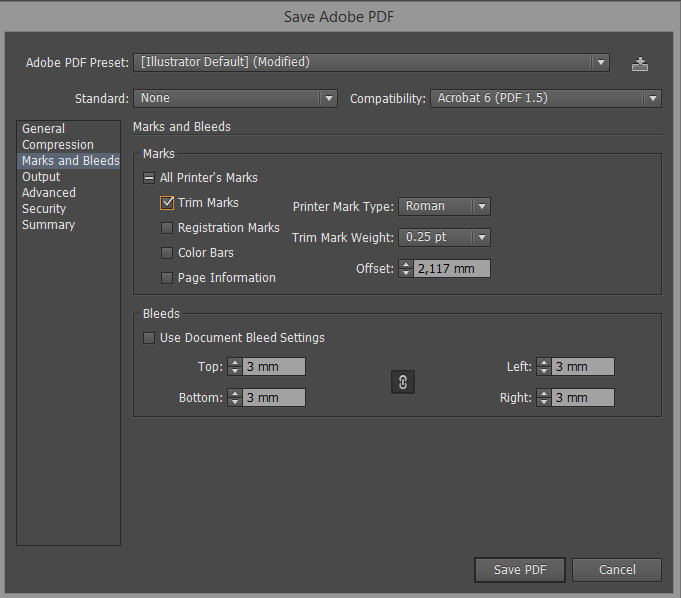The image size is (681, 598).
Task: Enable Registration Marks checkbox
Action: click(x=167, y=228)
